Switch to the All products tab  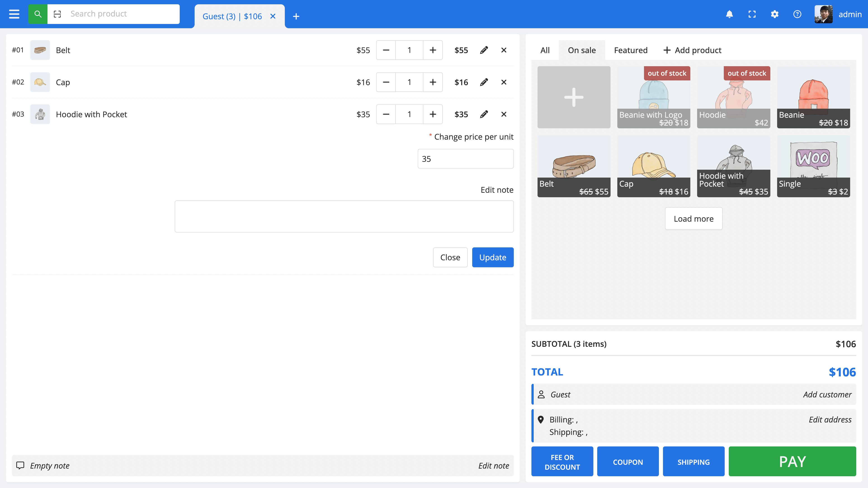pyautogui.click(x=545, y=50)
